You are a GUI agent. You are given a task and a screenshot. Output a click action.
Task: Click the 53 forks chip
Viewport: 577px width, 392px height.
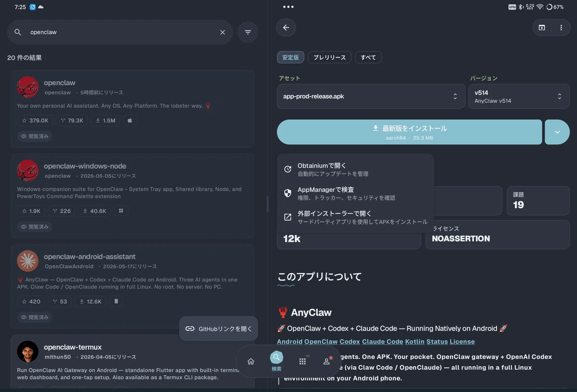pyautogui.click(x=60, y=302)
